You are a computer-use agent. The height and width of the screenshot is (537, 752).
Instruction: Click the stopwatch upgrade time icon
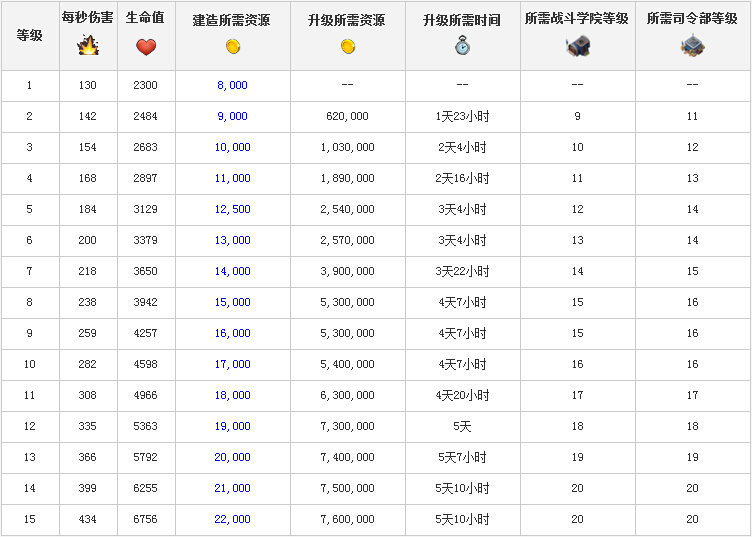[x=462, y=45]
